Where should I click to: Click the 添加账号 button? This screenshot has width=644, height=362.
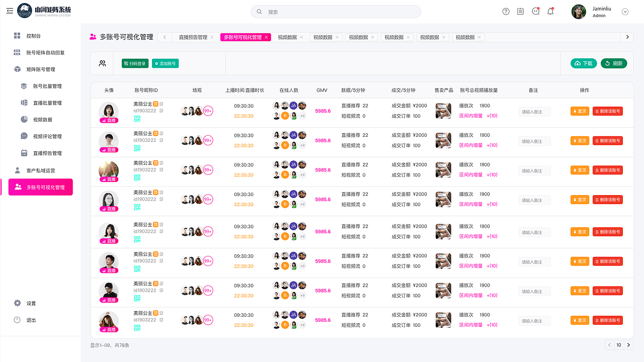[x=165, y=63]
